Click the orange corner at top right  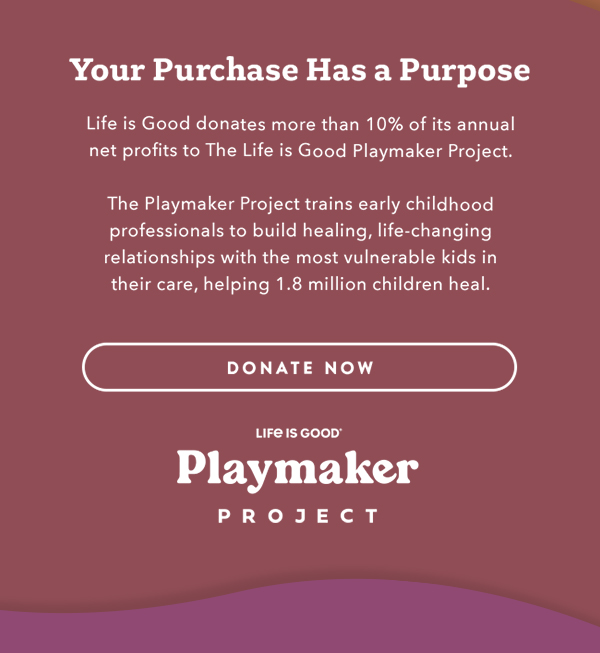click(x=592, y=4)
